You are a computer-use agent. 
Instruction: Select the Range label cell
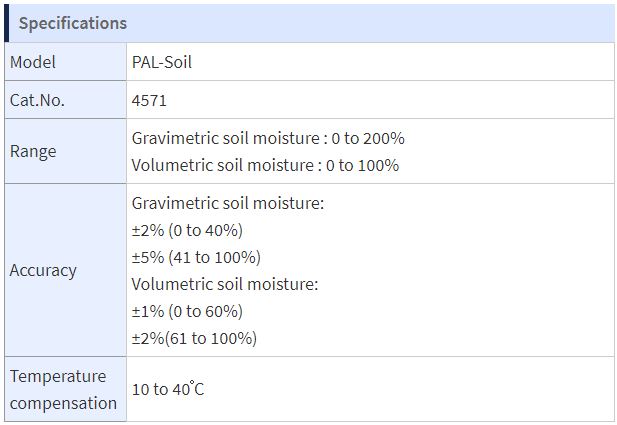click(65, 151)
